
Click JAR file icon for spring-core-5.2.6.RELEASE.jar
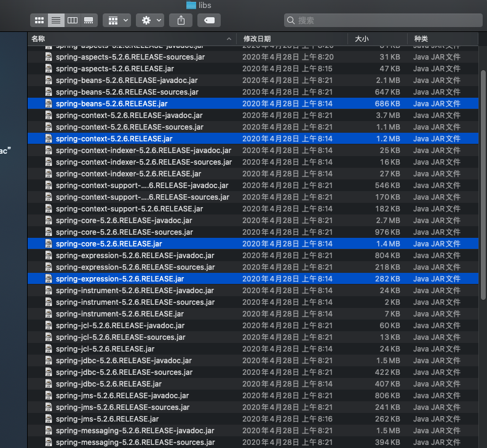[x=49, y=243]
